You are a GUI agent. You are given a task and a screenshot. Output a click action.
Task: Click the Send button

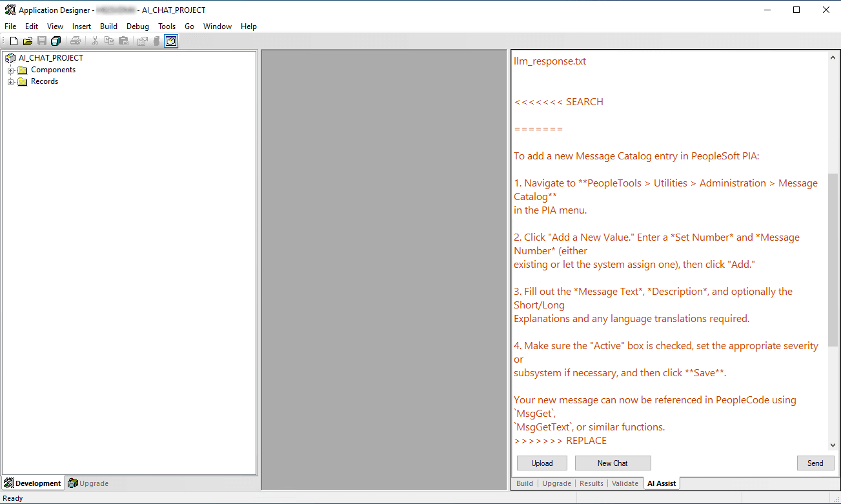coord(815,463)
